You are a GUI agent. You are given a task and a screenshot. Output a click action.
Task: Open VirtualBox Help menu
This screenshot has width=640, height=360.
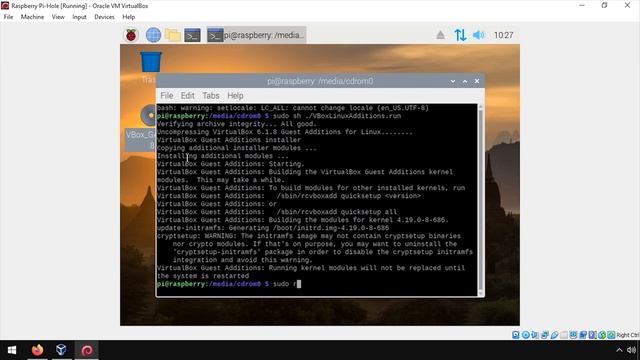pyautogui.click(x=129, y=17)
